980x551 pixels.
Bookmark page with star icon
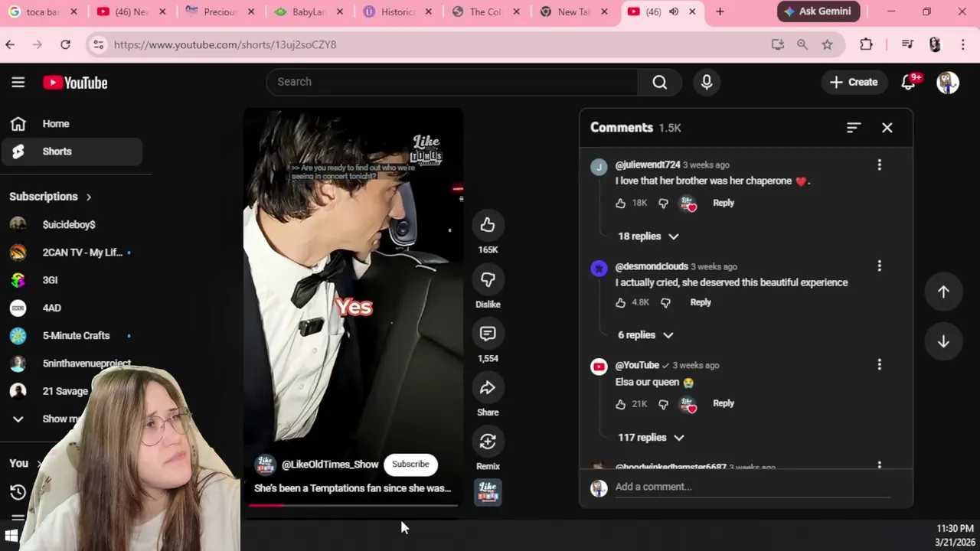[x=827, y=44]
